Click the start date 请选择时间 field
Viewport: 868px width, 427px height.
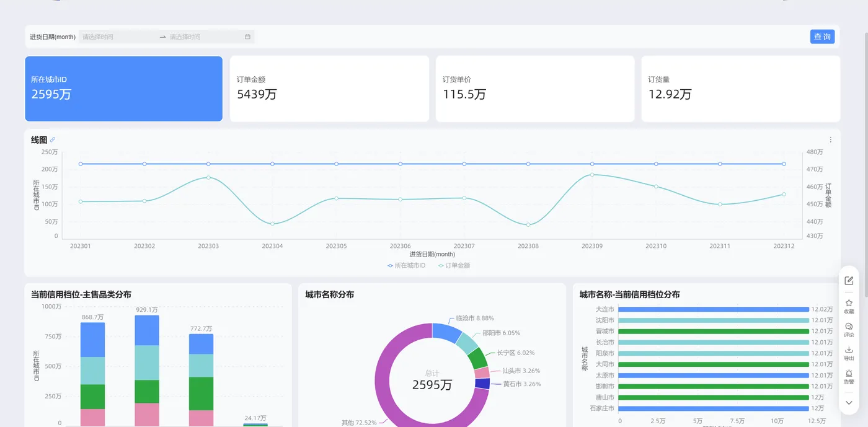coord(118,37)
